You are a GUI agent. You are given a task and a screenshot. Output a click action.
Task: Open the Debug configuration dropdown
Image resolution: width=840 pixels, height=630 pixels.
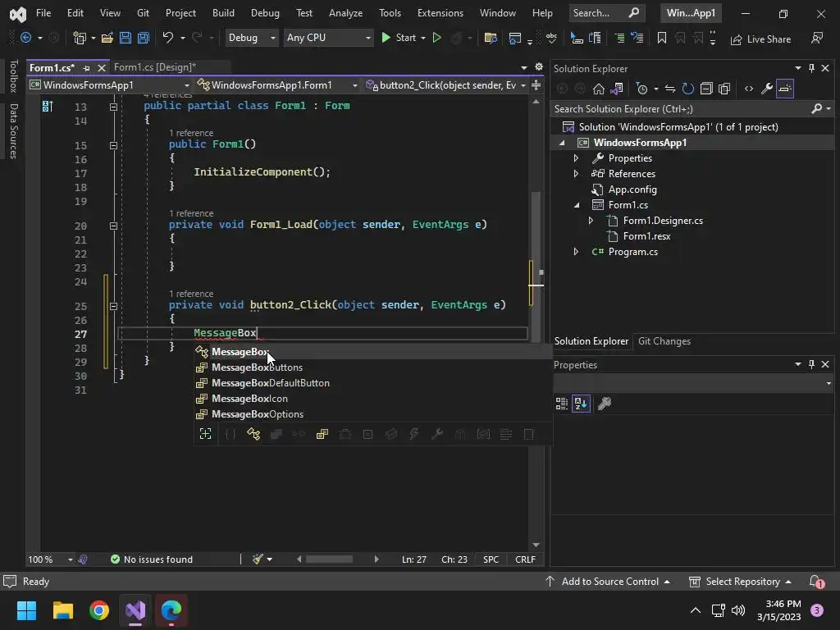251,38
